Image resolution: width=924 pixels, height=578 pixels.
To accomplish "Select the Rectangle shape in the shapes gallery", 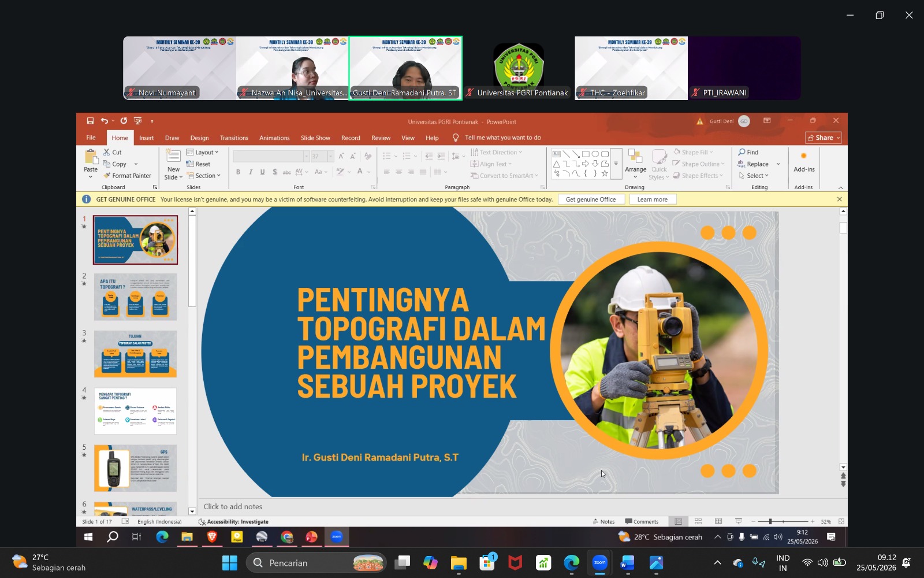I will pos(586,154).
